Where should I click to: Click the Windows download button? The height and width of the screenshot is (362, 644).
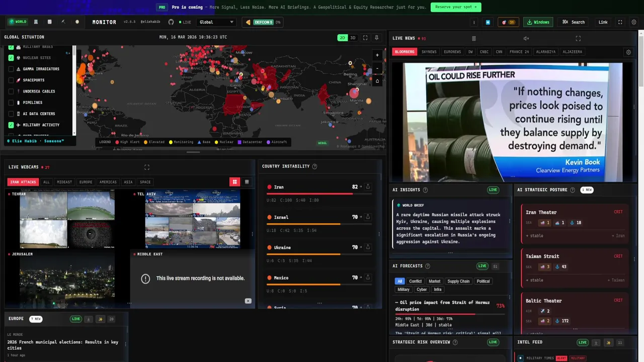point(538,22)
